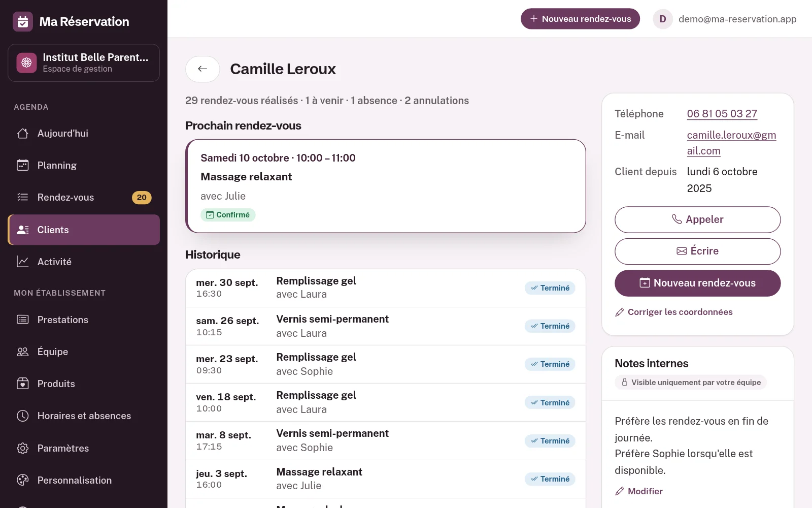Open the Institut Belle Parenthèse establishment switcher

84,63
